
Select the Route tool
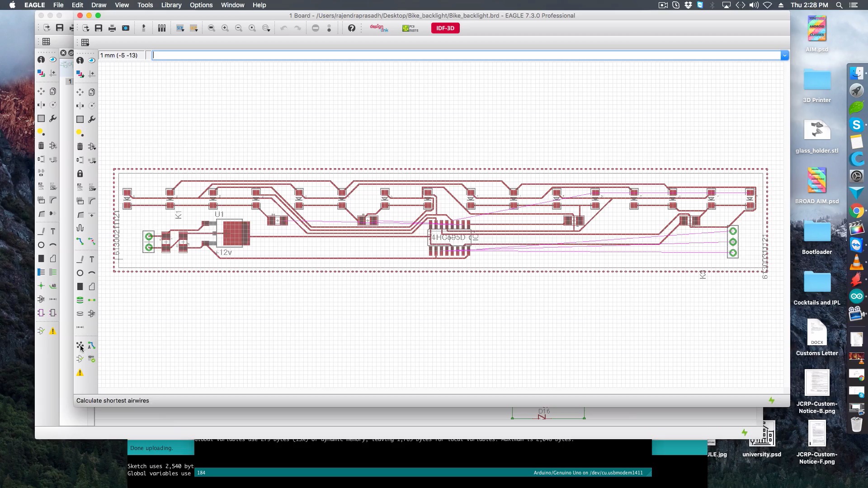click(80, 241)
